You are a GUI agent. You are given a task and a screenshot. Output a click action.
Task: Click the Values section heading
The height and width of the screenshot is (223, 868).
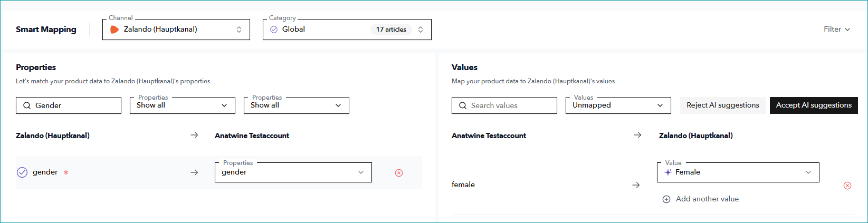464,67
